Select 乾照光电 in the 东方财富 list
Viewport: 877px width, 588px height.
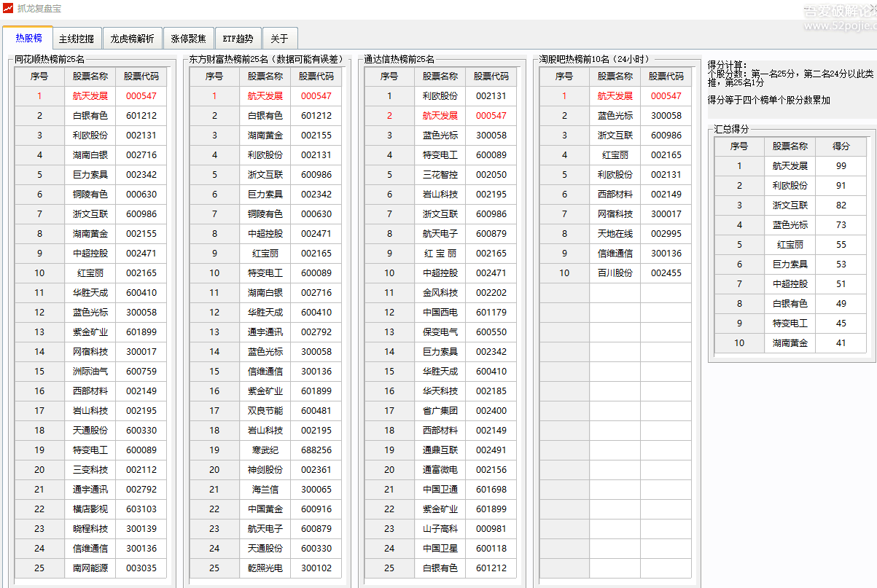265,568
